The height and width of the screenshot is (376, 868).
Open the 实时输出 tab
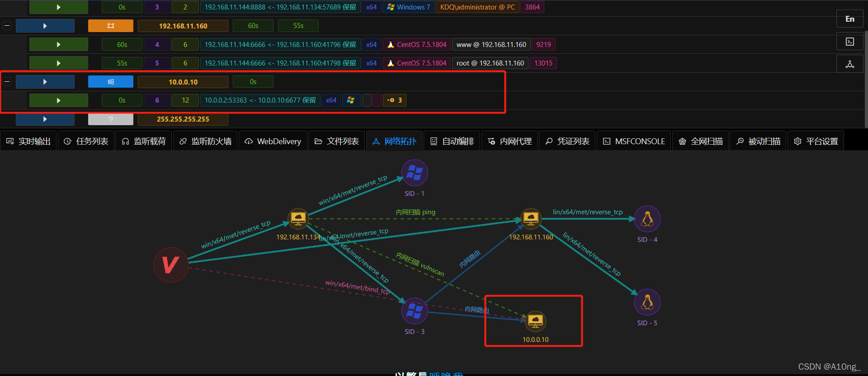28,141
